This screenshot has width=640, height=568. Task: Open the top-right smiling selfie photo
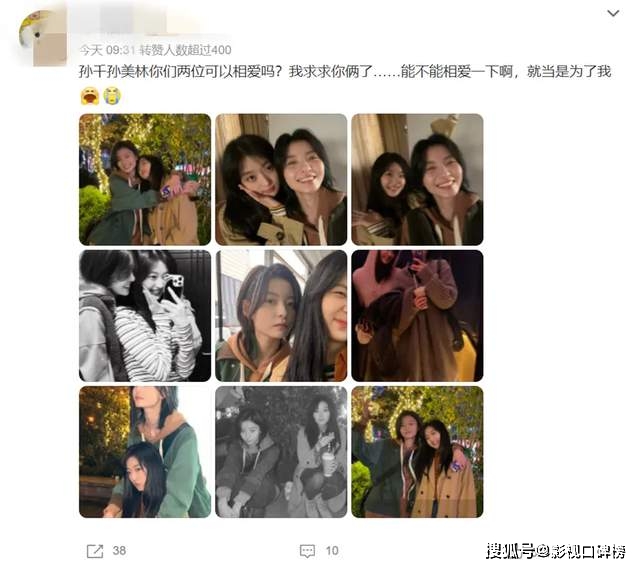coord(417,180)
